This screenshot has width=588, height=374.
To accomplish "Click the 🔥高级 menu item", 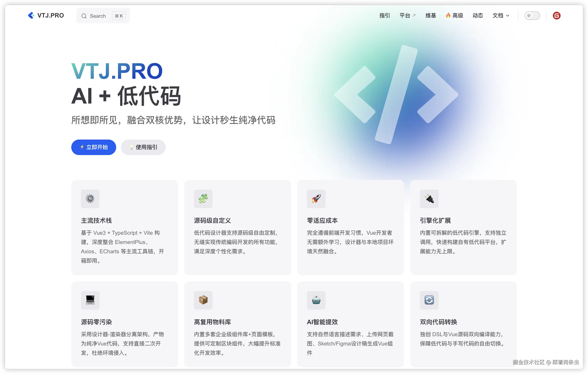I will click(454, 15).
